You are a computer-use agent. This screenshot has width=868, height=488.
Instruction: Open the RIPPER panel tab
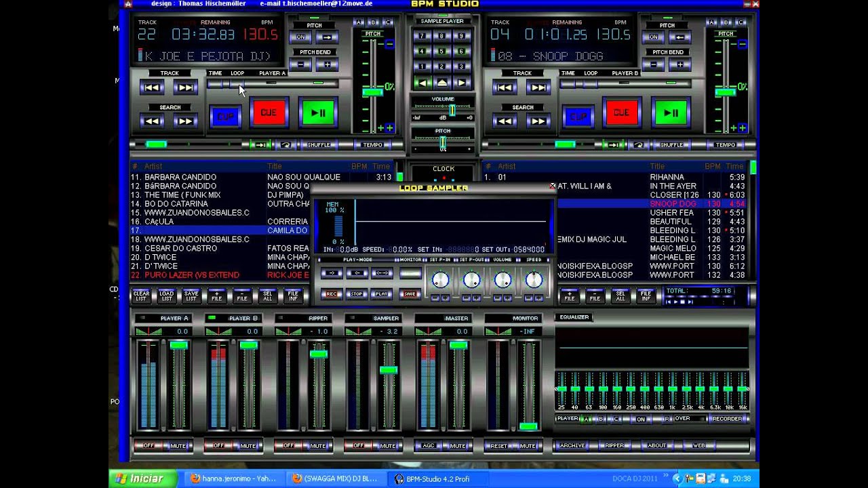click(614, 445)
